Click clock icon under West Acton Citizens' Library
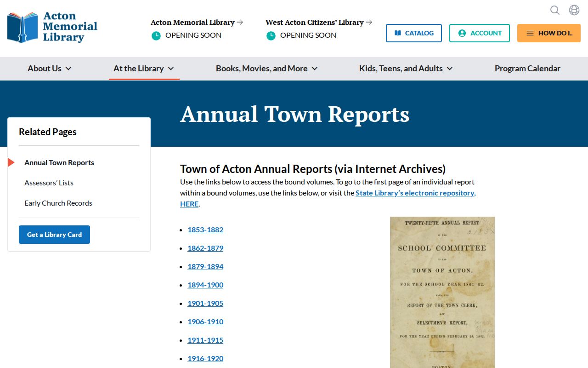 click(x=271, y=35)
